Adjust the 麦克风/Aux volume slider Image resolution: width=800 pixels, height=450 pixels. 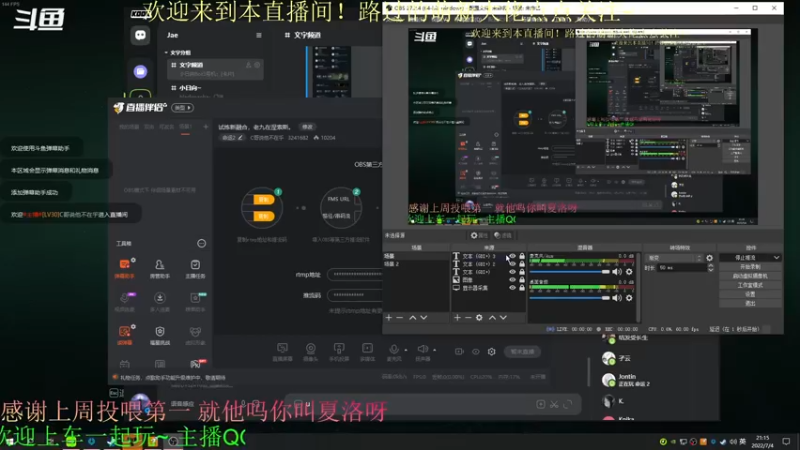(569, 272)
